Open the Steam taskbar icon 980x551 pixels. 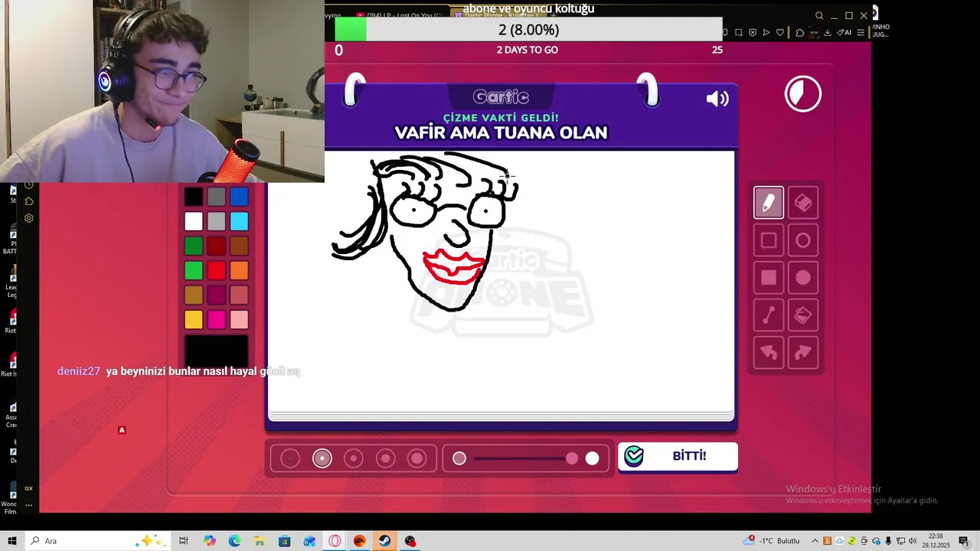click(385, 541)
